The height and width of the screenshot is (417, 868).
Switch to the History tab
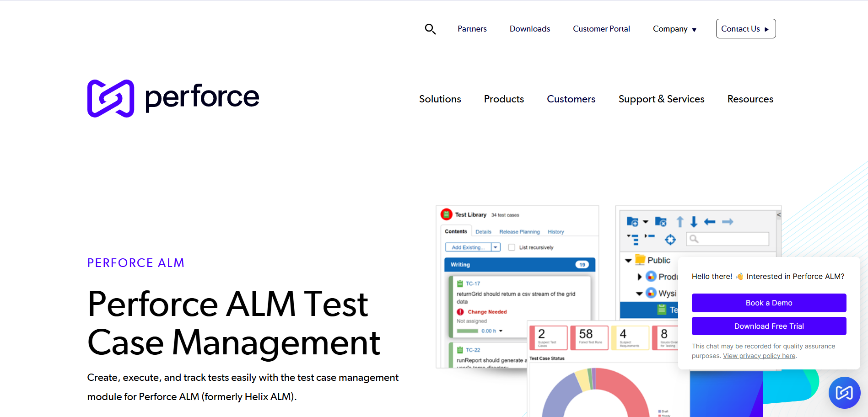click(555, 232)
